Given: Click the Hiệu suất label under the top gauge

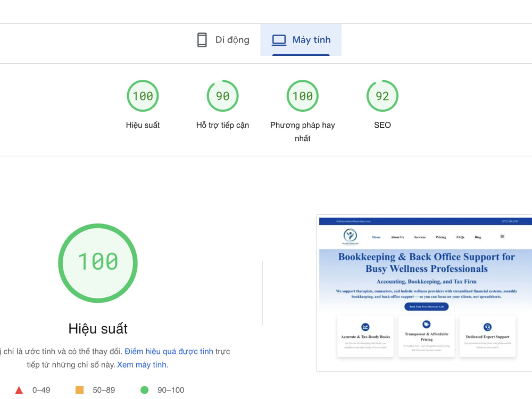Looking at the screenshot, I should 143,125.
